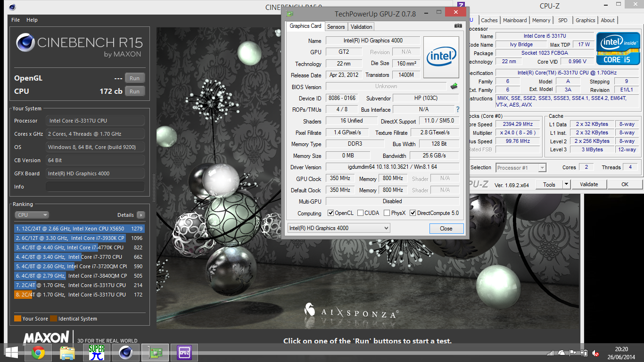Select the orange i5-3317U row scoring 172
Viewport: 644px width, 362px height.
(79, 295)
